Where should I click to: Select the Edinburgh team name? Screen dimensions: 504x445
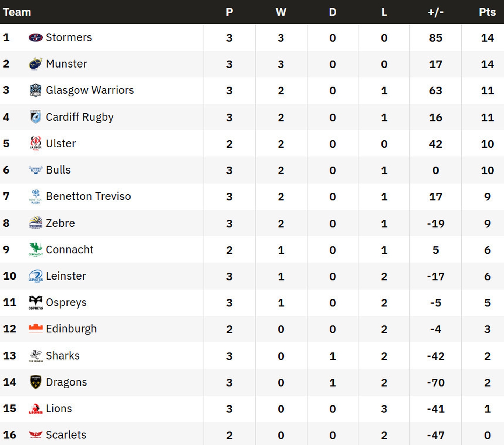(71, 329)
